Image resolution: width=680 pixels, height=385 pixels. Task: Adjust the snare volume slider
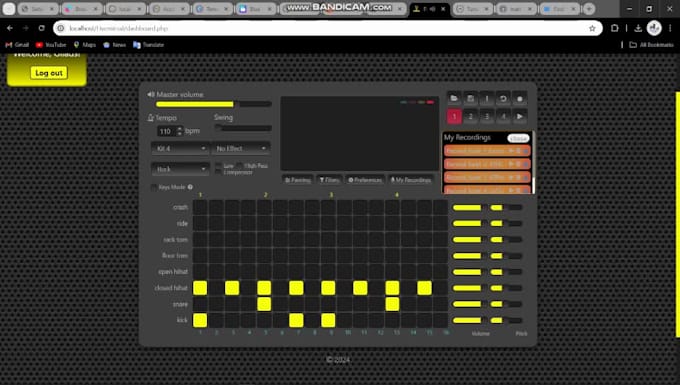tap(470, 304)
